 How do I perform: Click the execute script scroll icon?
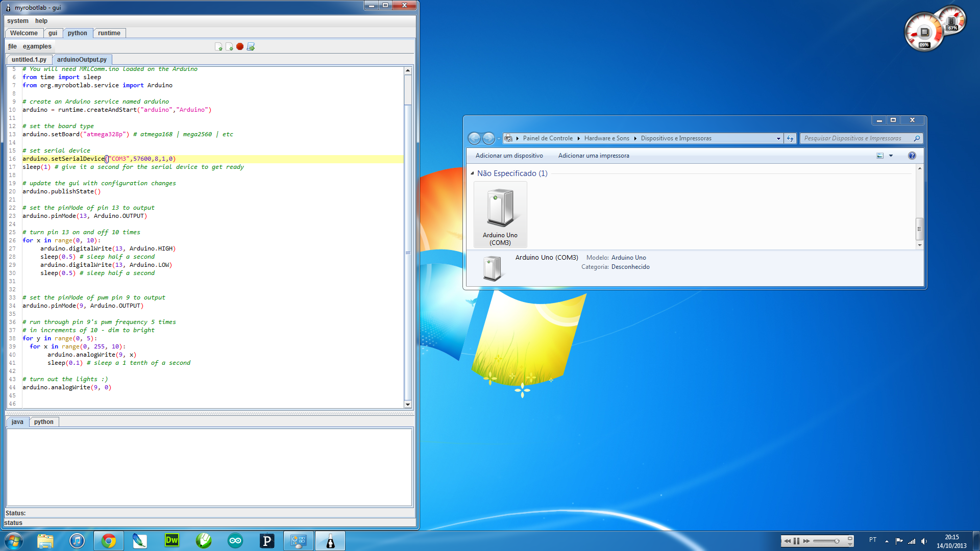pyautogui.click(x=251, y=46)
